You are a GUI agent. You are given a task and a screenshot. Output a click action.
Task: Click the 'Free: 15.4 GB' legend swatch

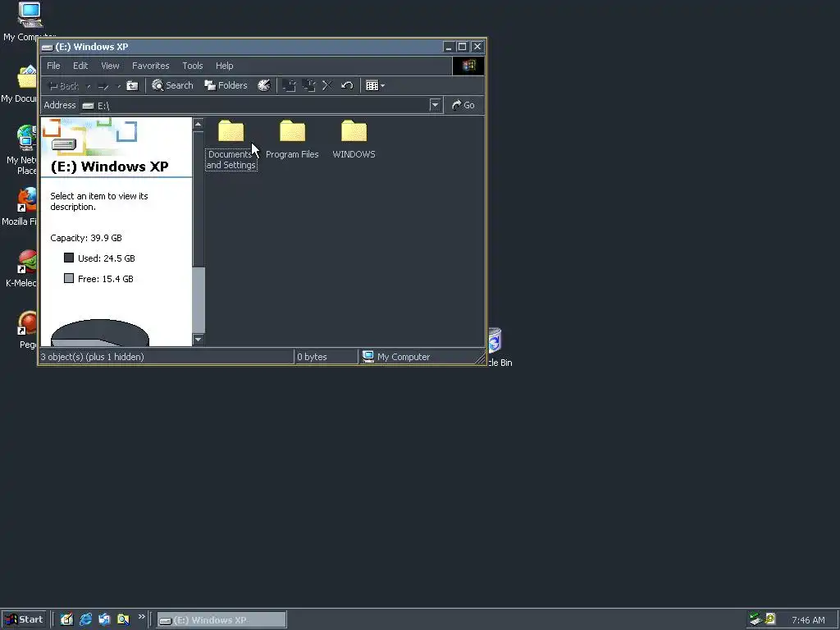(69, 278)
